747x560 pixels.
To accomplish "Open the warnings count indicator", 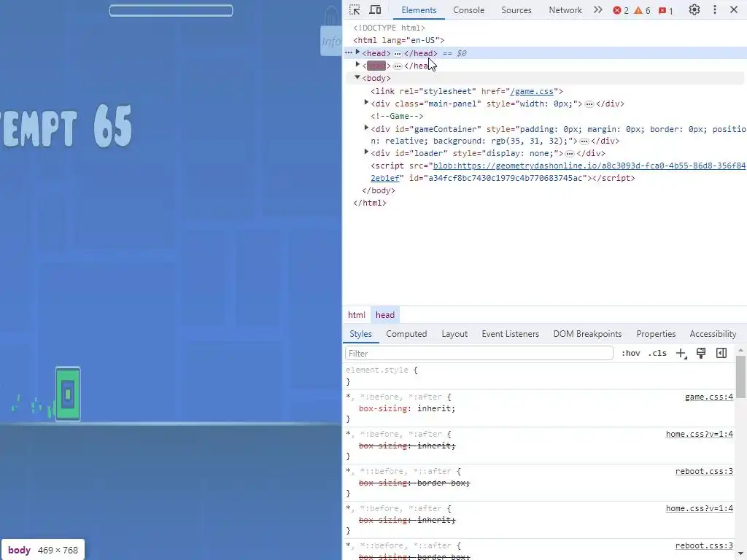I will (x=642, y=10).
